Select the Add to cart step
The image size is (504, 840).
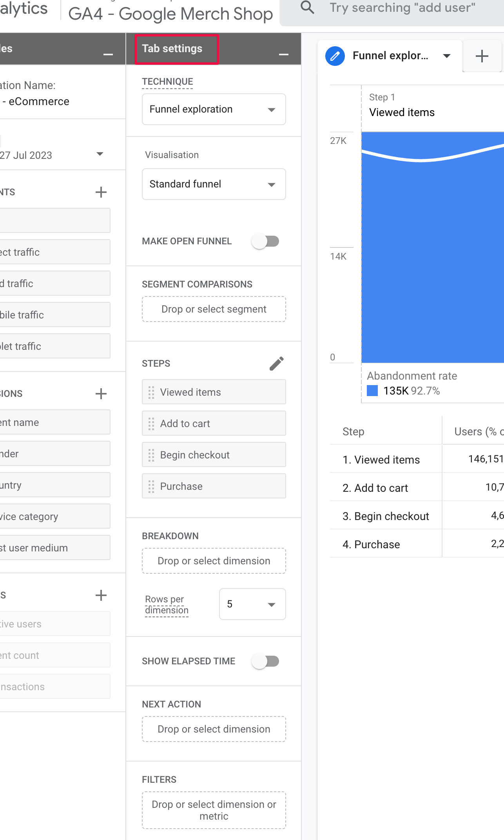tap(214, 423)
